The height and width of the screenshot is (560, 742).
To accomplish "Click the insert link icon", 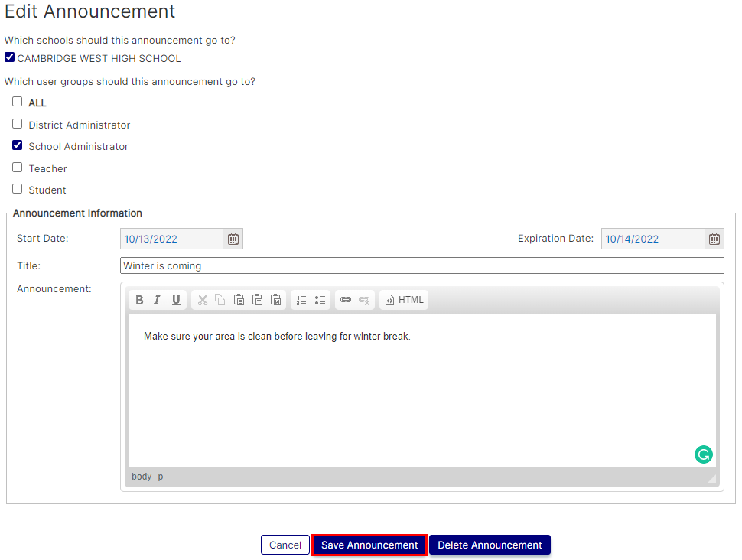I will click(x=345, y=300).
